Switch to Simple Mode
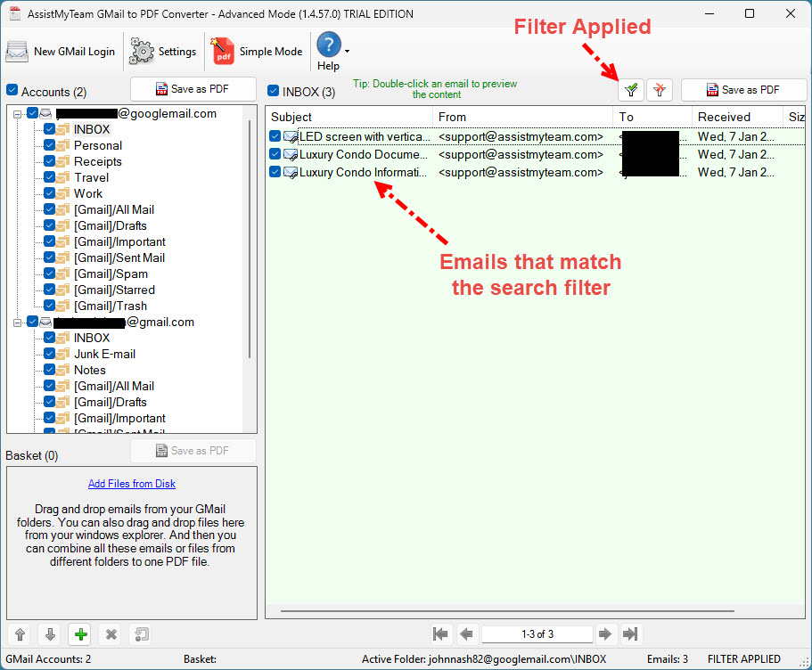Viewport: 812px width, 670px height. coord(257,52)
